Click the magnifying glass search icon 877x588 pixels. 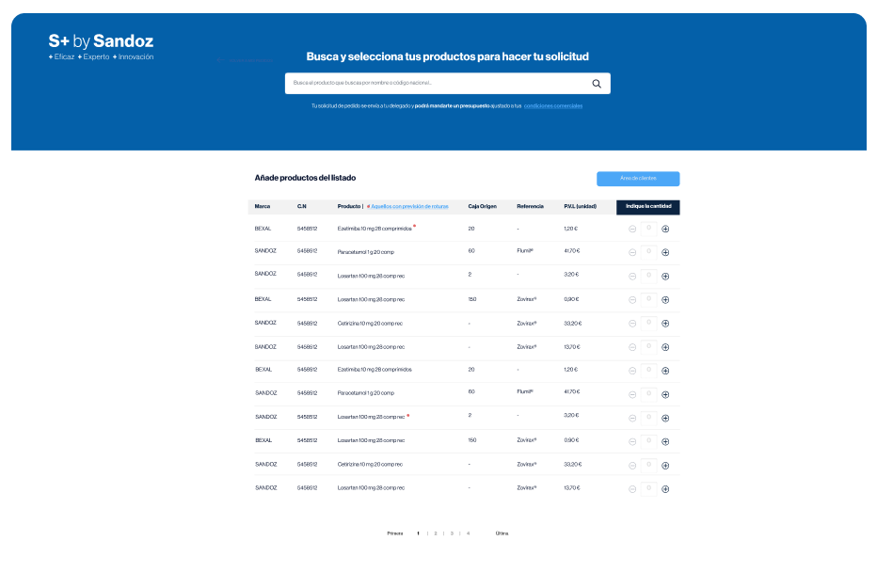click(x=597, y=84)
